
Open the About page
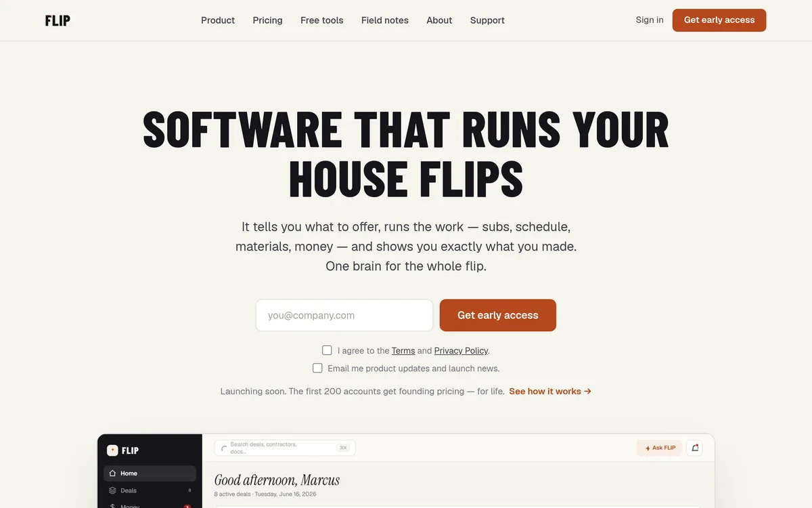click(439, 20)
